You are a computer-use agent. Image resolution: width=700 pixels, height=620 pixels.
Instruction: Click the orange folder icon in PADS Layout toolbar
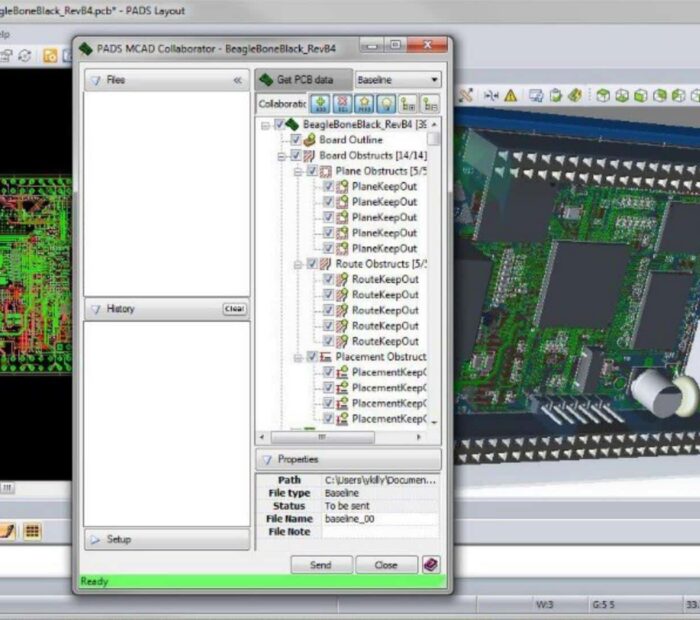(50, 56)
